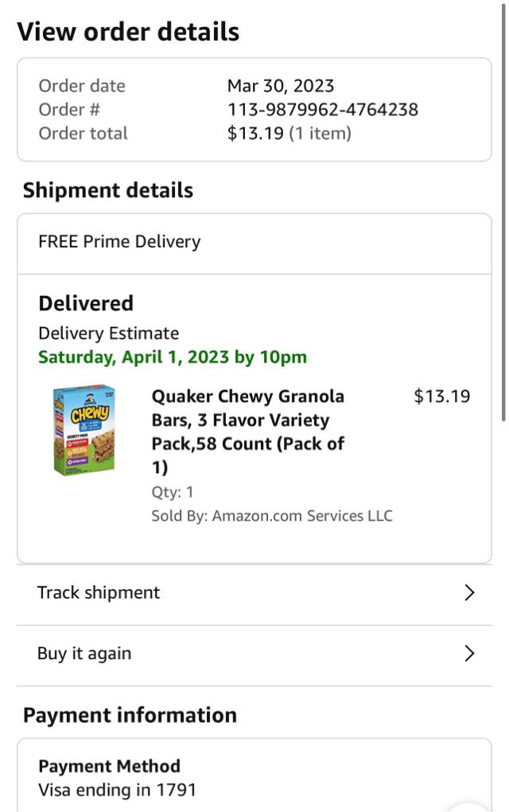The image size is (509, 812).
Task: Expand the Buy it again chevron
Action: tap(469, 654)
